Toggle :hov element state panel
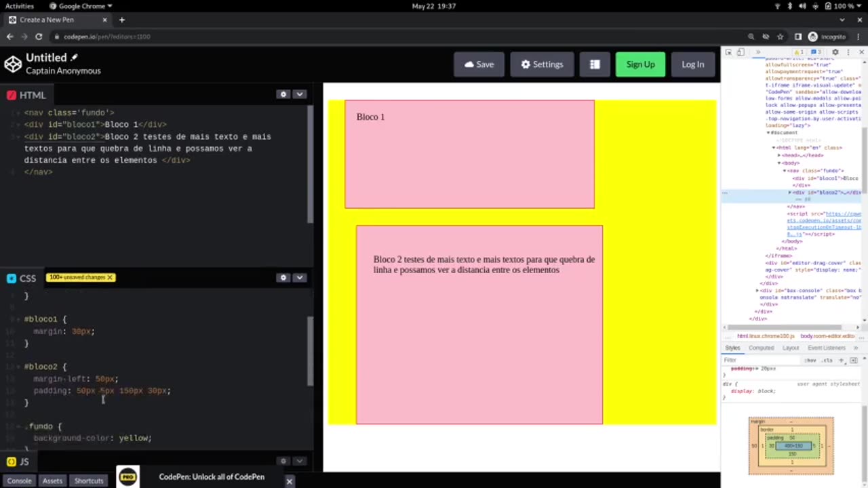Image resolution: width=868 pixels, height=488 pixels. (810, 360)
